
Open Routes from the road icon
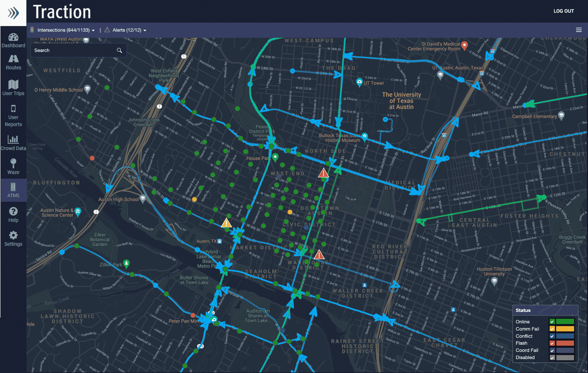tap(13, 59)
